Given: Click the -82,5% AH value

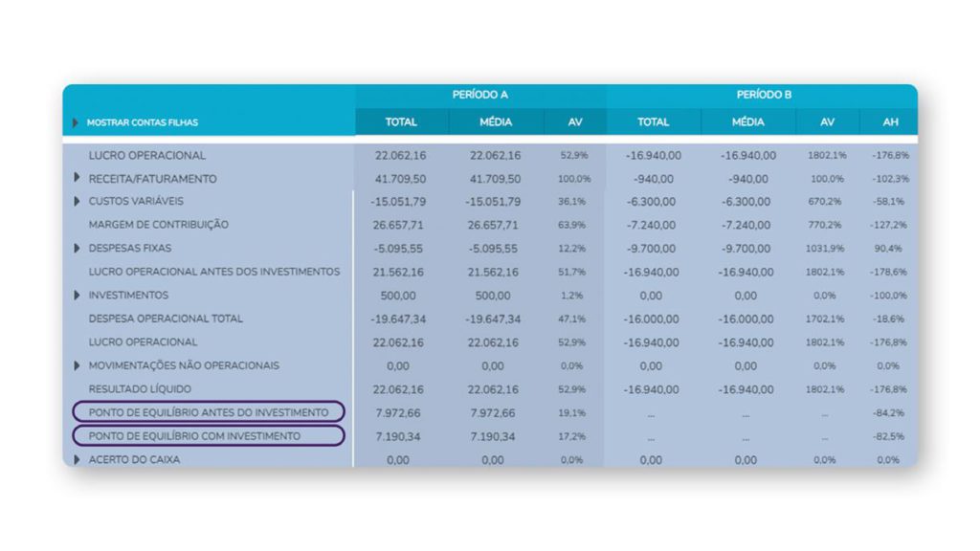Looking at the screenshot, I should (888, 436).
